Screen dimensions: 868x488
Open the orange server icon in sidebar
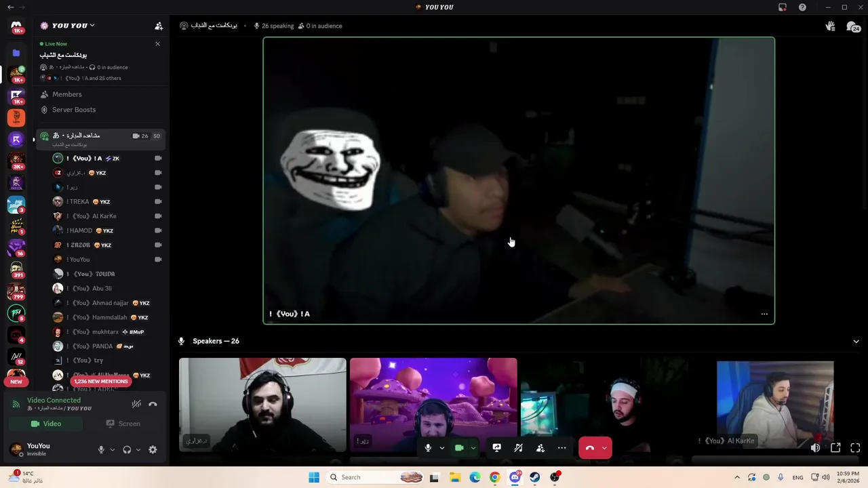coord(16,117)
